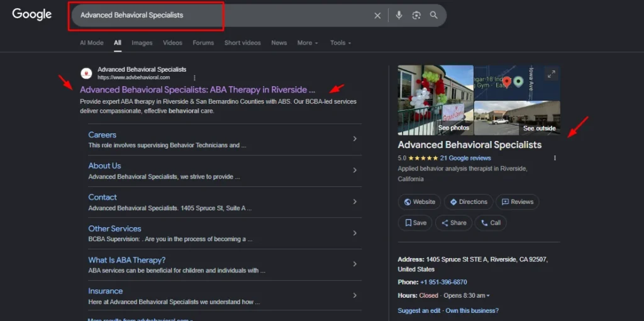Expand the map with the fullscreen icon
644x321 pixels.
(x=551, y=74)
